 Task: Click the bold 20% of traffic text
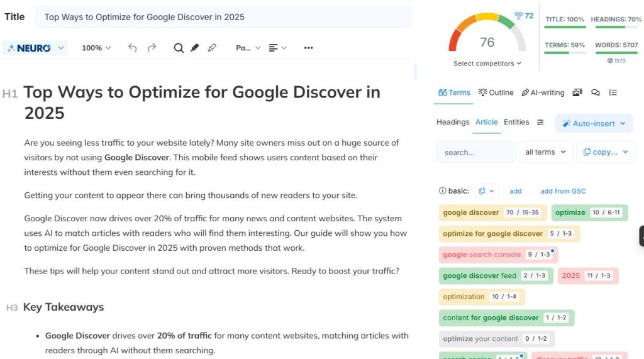point(184,336)
